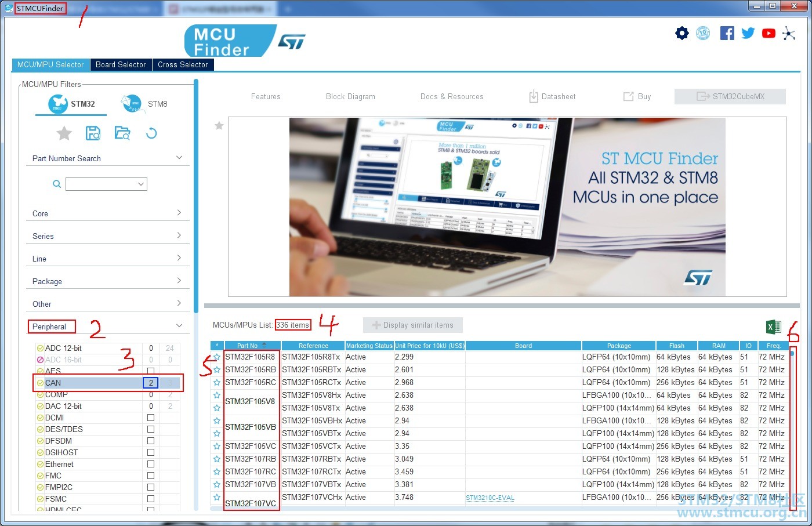
Task: Select the STM32 filter tab
Action: [x=71, y=104]
